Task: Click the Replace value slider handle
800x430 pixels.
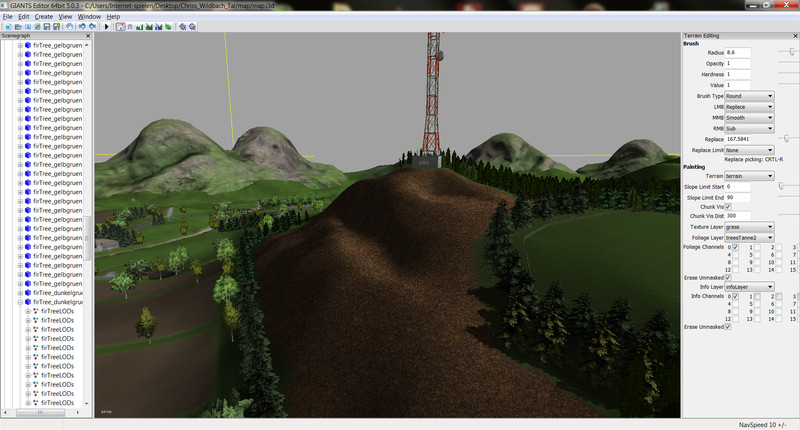Action: click(786, 138)
